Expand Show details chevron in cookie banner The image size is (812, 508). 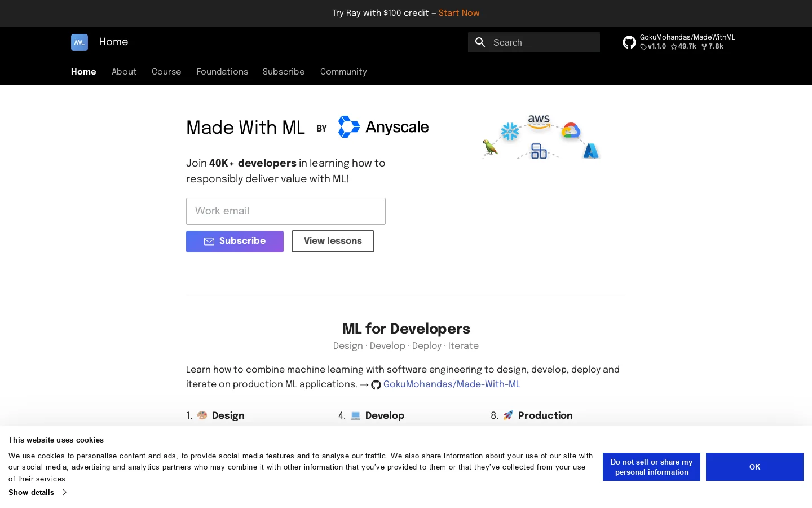tap(64, 492)
